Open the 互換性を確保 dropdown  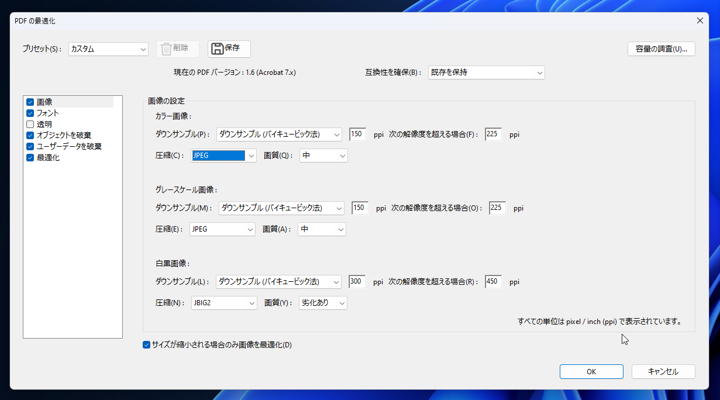pos(486,73)
